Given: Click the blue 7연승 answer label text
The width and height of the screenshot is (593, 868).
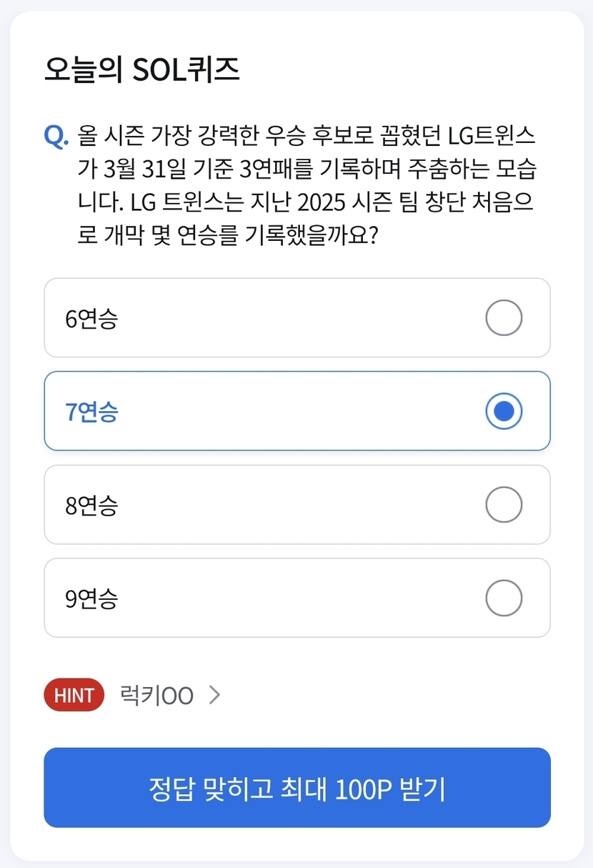Looking at the screenshot, I should [x=91, y=412].
